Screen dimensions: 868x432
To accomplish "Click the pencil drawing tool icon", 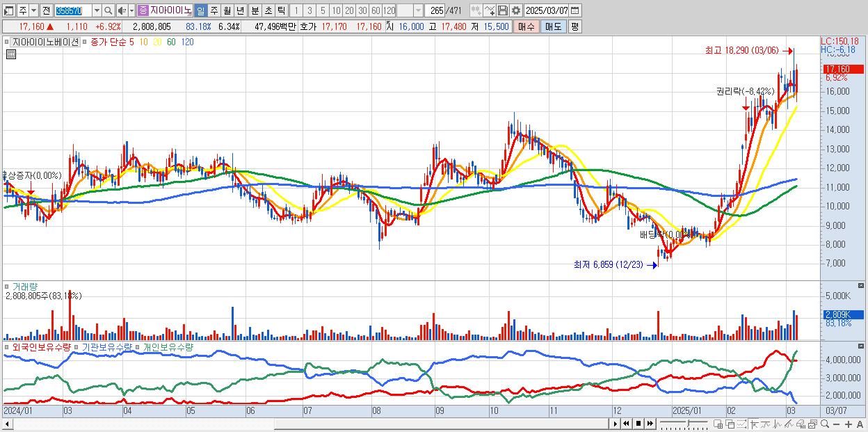I will [789, 424].
